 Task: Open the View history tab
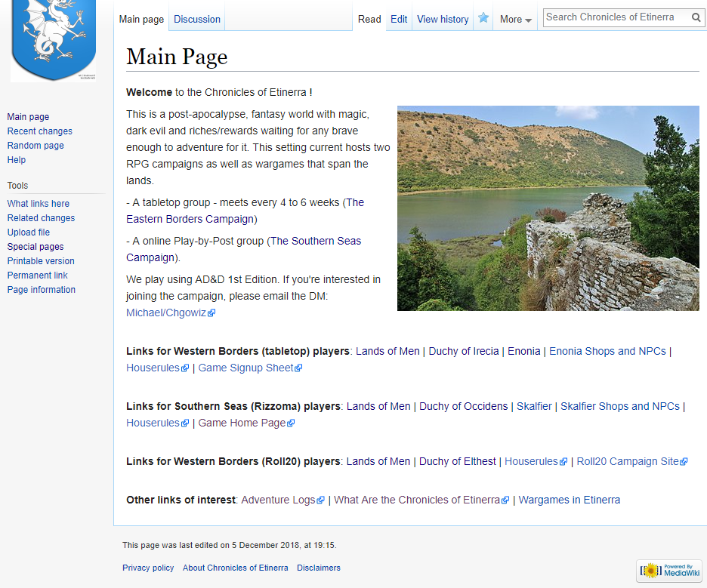pos(443,20)
